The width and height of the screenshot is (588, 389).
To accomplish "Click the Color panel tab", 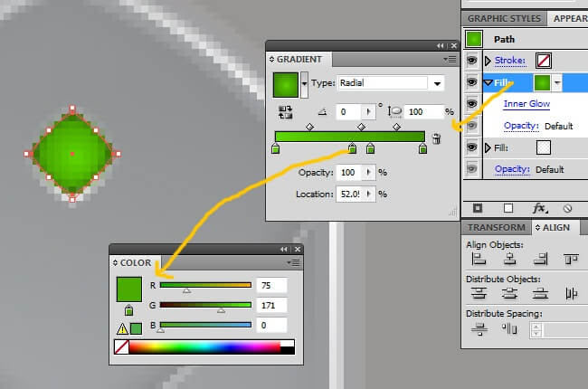I will tap(135, 263).
